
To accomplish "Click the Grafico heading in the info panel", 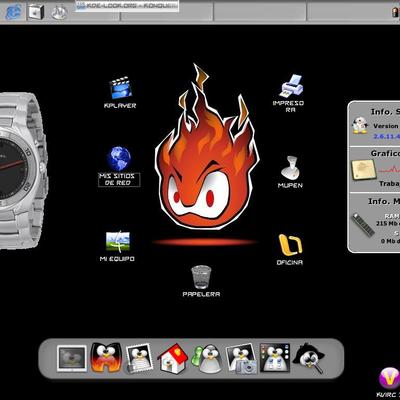I will click(386, 153).
